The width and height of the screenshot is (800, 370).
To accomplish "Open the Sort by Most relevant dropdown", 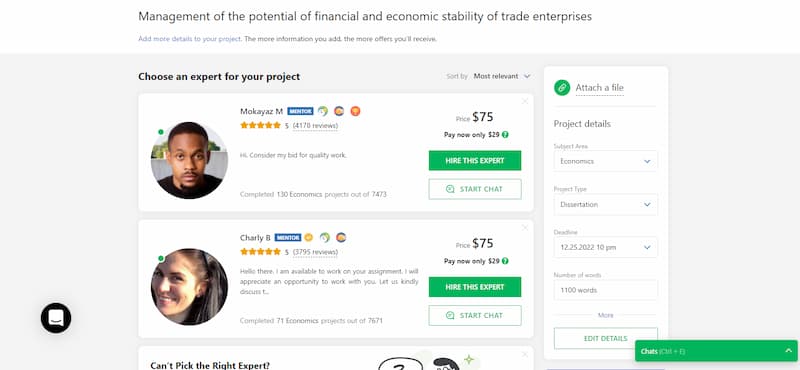I will 502,76.
